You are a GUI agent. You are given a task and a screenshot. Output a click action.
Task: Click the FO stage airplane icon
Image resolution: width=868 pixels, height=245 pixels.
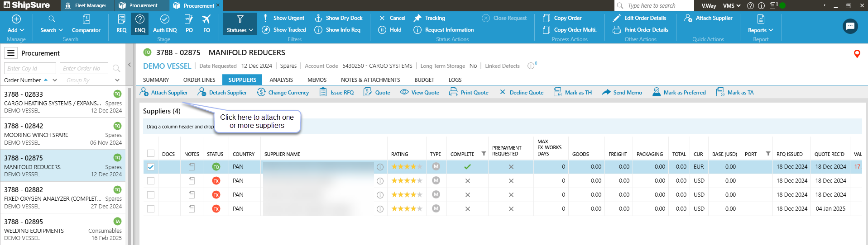[206, 19]
